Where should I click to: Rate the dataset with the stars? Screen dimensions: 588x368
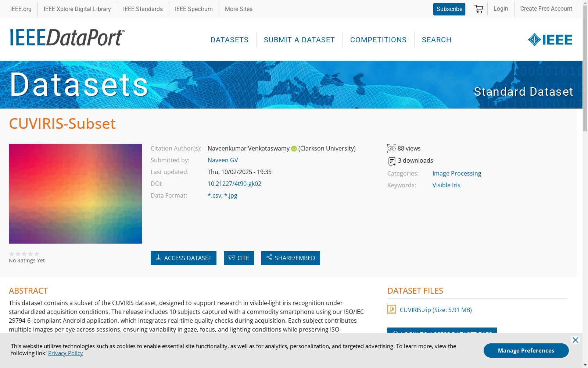(x=24, y=254)
